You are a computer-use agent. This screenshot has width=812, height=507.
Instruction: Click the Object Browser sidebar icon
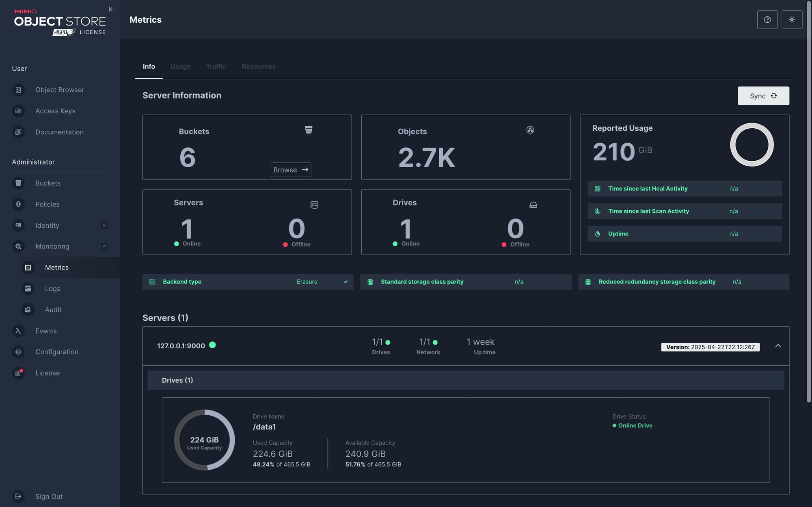pos(18,90)
